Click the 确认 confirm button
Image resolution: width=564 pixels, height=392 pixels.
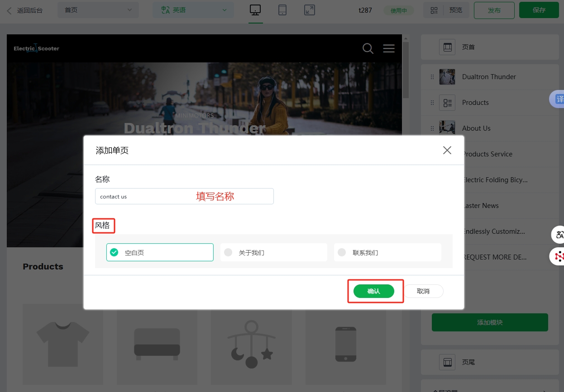coord(373,291)
